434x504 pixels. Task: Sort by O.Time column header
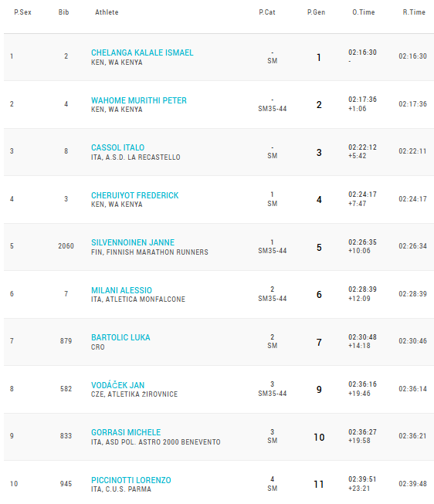click(364, 12)
